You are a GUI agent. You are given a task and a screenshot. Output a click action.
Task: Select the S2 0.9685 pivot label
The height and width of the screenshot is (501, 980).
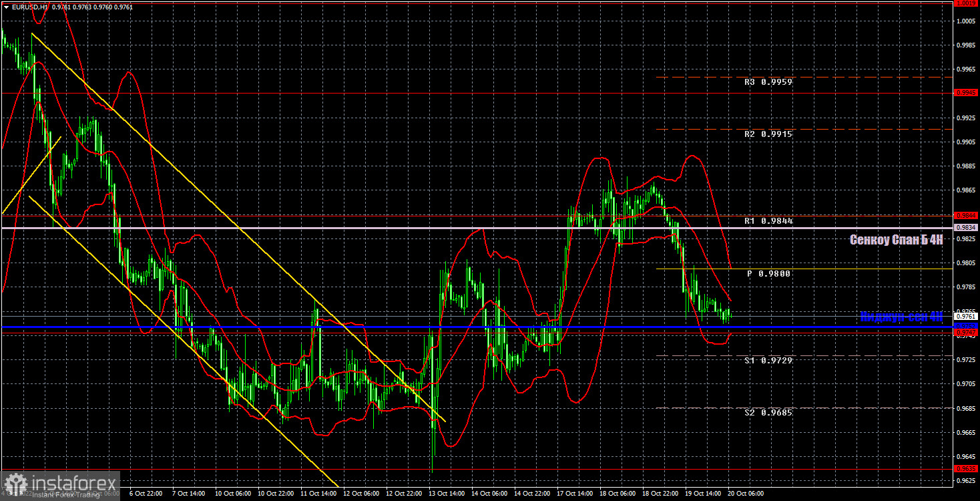pos(768,413)
